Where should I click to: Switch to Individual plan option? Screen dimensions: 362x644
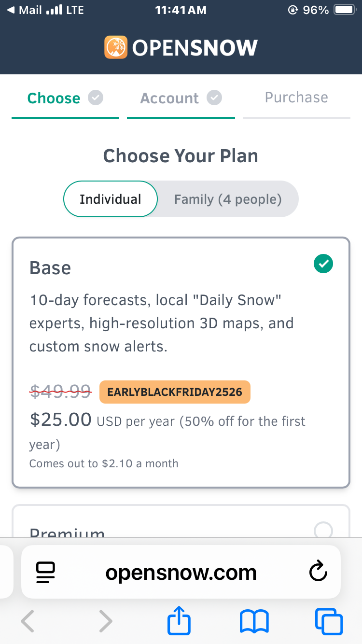(x=111, y=199)
